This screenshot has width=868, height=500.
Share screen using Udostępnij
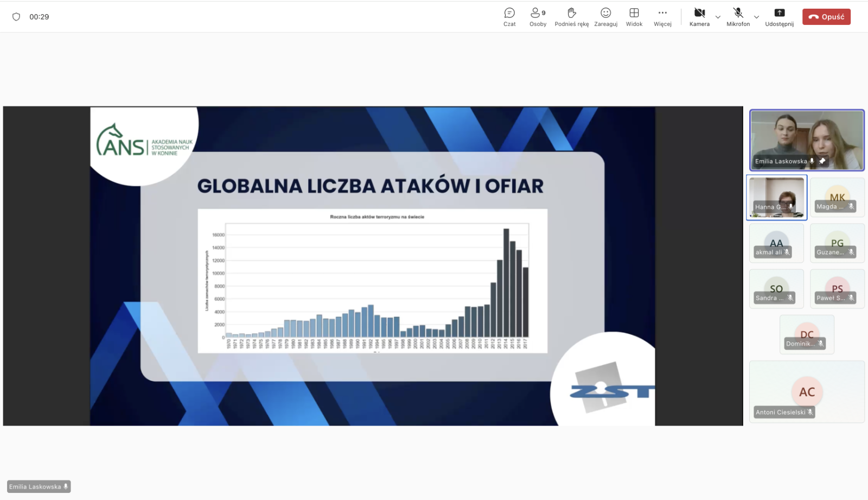click(x=779, y=17)
